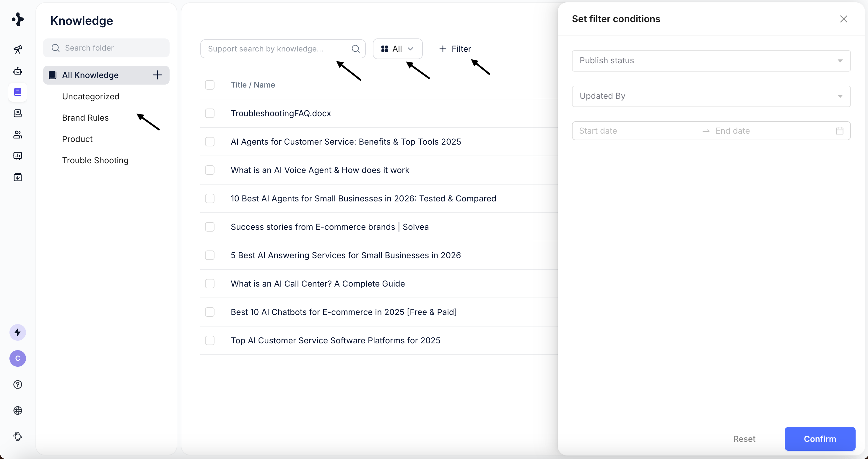Image resolution: width=868 pixels, height=459 pixels.
Task: Expand the Publish status dropdown
Action: coord(711,61)
